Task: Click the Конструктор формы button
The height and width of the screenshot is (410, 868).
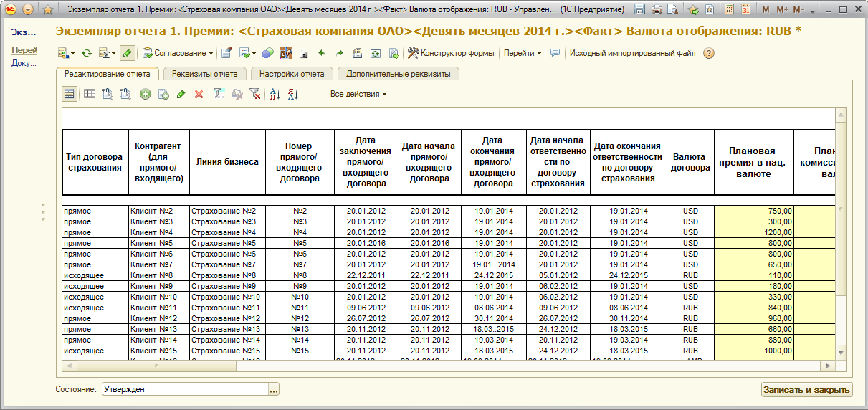Action: [451, 53]
